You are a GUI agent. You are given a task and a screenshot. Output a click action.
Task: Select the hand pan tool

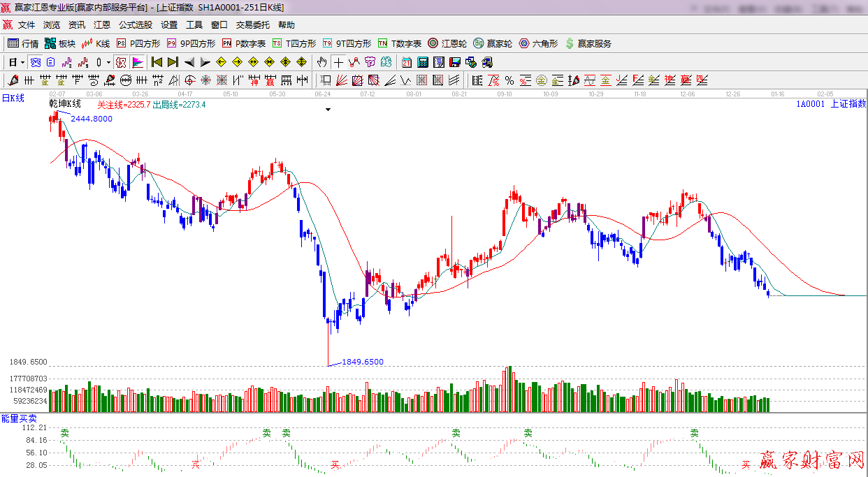[x=322, y=62]
